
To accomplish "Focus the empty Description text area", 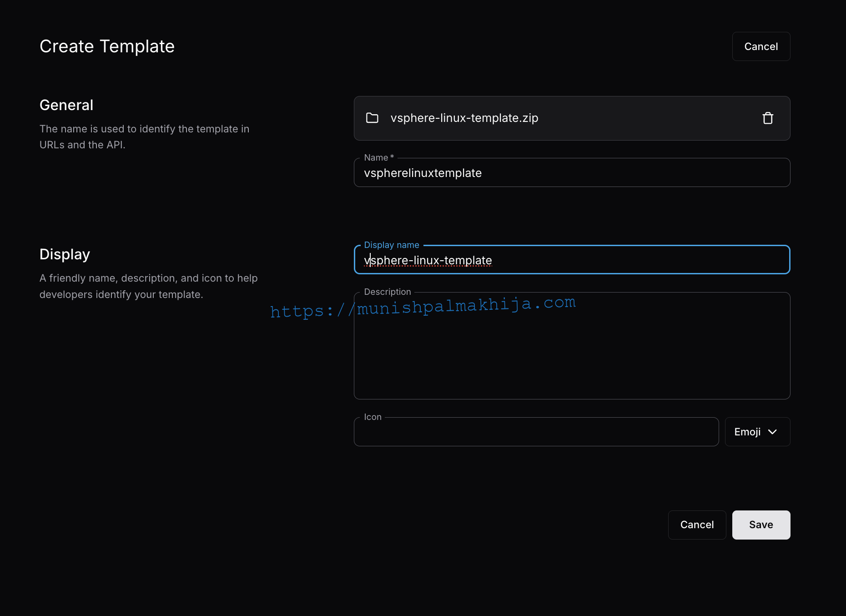I will tap(571, 355).
